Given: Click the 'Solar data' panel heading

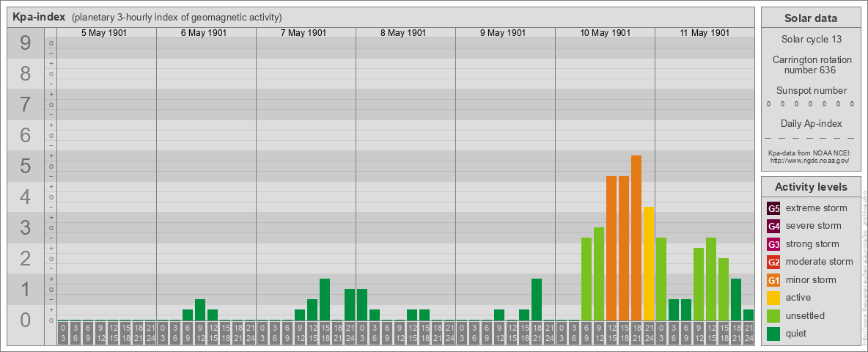Looking at the screenshot, I should click(x=810, y=18).
